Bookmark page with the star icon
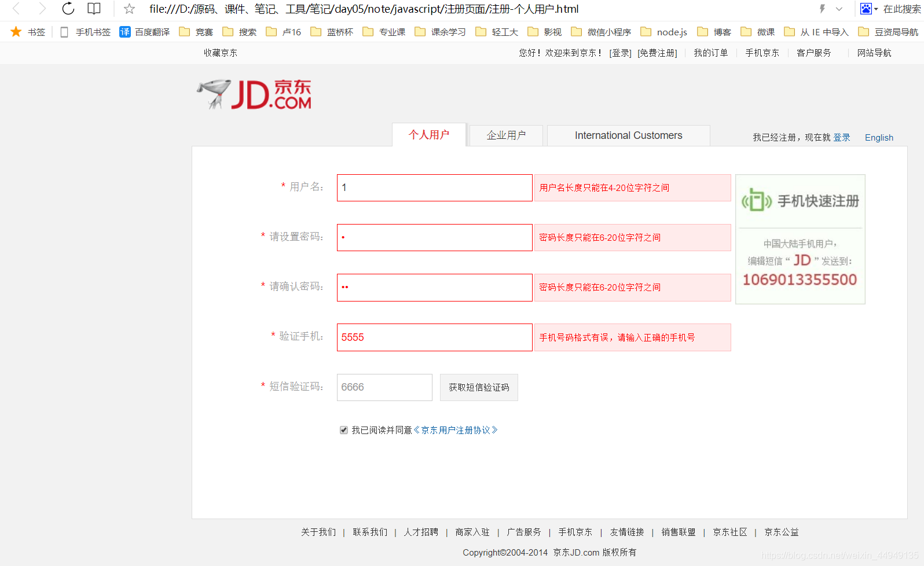Image resolution: width=924 pixels, height=566 pixels. click(130, 9)
